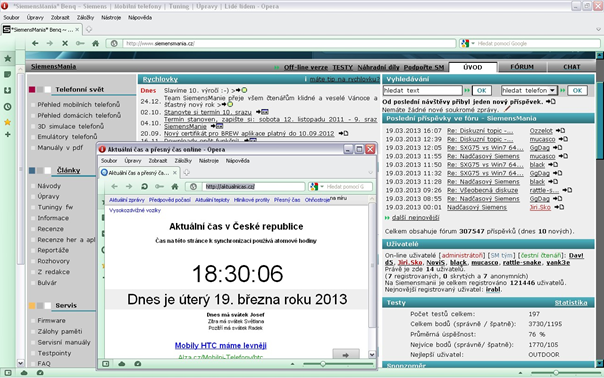Open new tab in main Opera window

[x=89, y=29]
